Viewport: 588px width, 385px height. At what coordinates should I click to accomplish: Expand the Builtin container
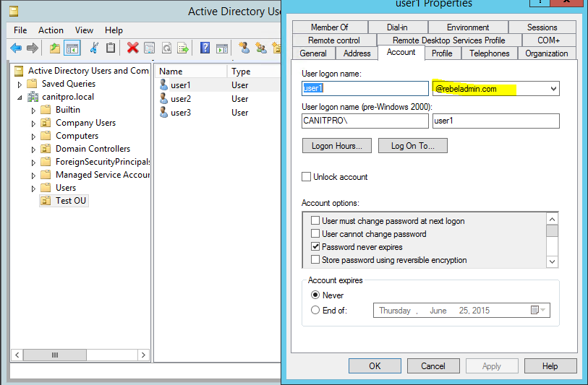click(x=33, y=111)
